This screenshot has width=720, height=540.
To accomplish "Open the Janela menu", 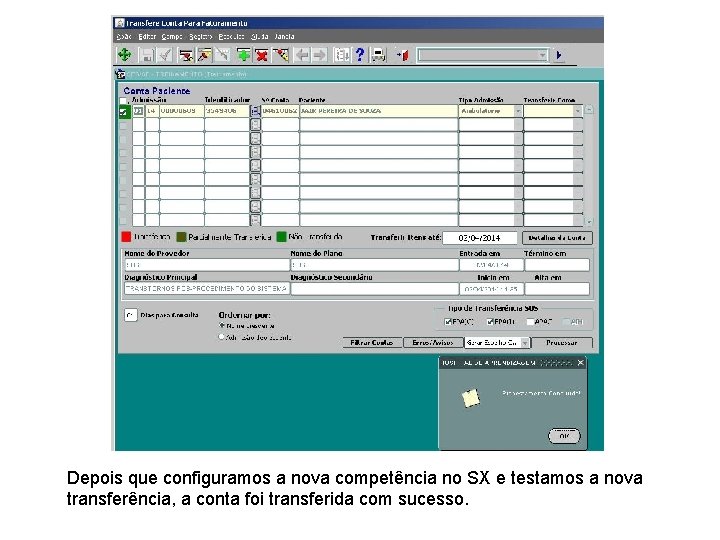I will 284,36.
